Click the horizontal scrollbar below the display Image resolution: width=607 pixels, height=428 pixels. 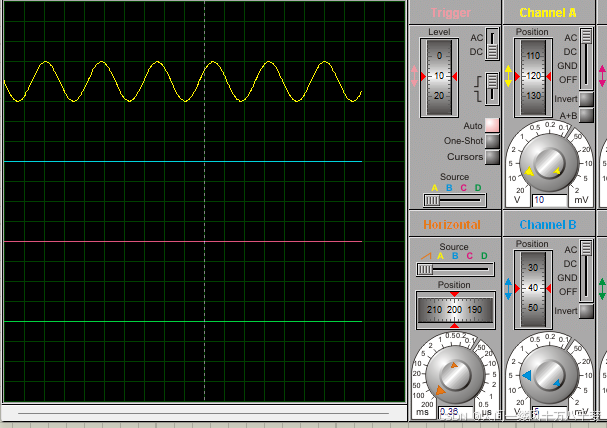pyautogui.click(x=204, y=413)
